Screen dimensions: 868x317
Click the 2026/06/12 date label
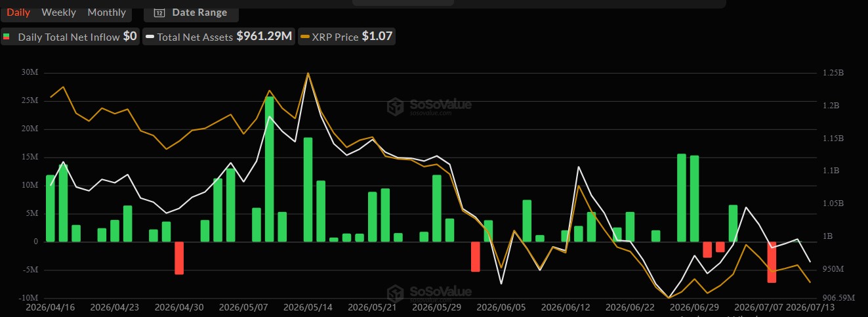(565, 306)
